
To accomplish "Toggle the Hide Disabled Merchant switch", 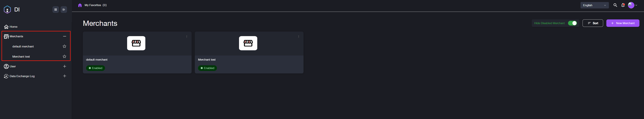I will (x=572, y=23).
